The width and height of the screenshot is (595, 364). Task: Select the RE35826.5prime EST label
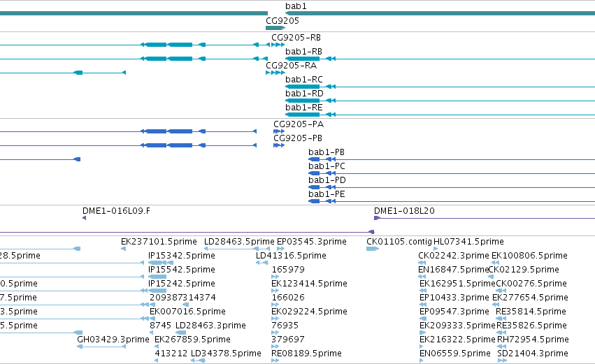pyautogui.click(x=531, y=326)
